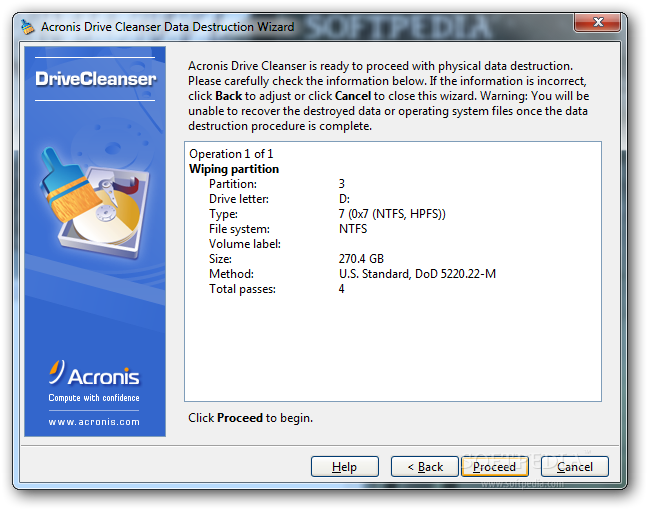
Task: Click the 'Compute with confidence' tagline
Action: coord(94,398)
